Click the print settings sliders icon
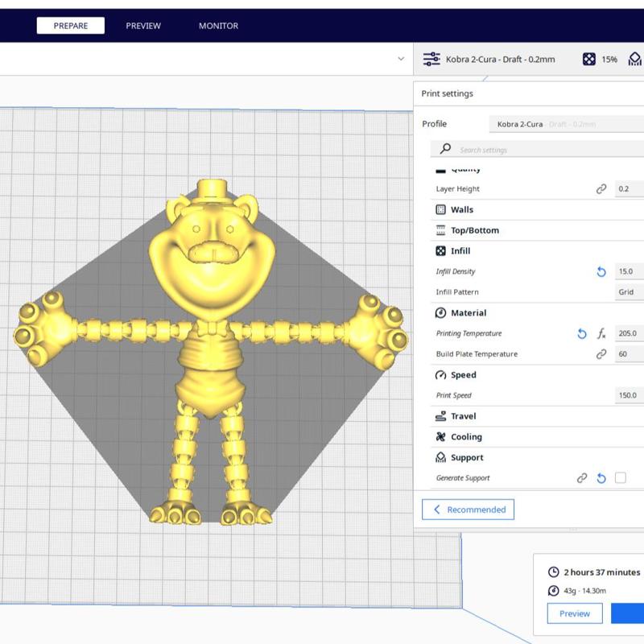This screenshot has width=644, height=644. pyautogui.click(x=431, y=59)
